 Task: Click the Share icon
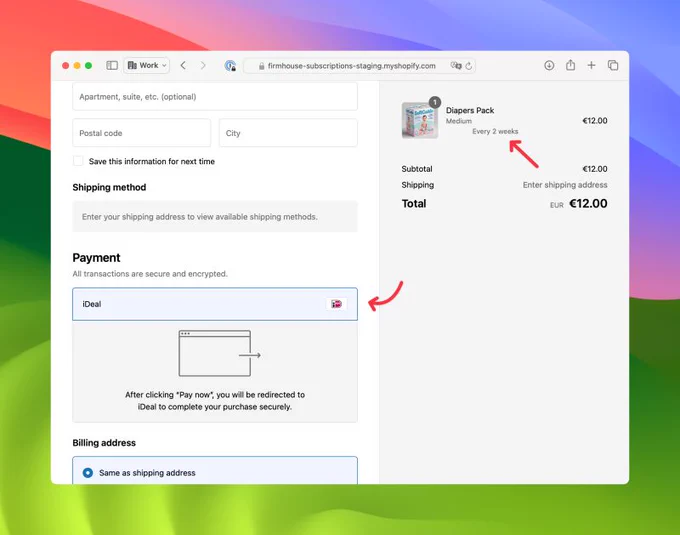pos(570,65)
